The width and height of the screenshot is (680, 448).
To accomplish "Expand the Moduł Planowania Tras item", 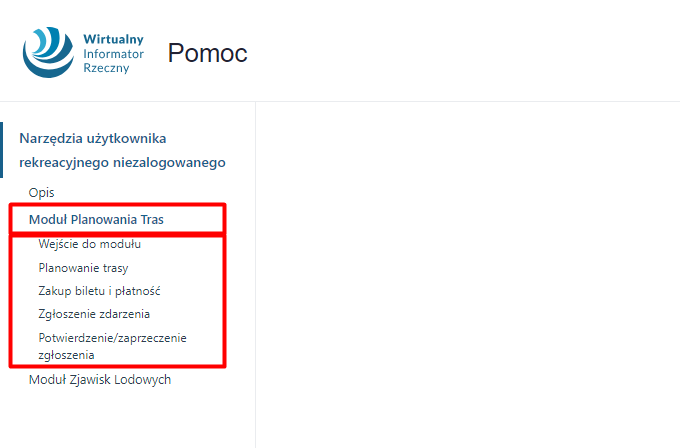I will [96, 219].
